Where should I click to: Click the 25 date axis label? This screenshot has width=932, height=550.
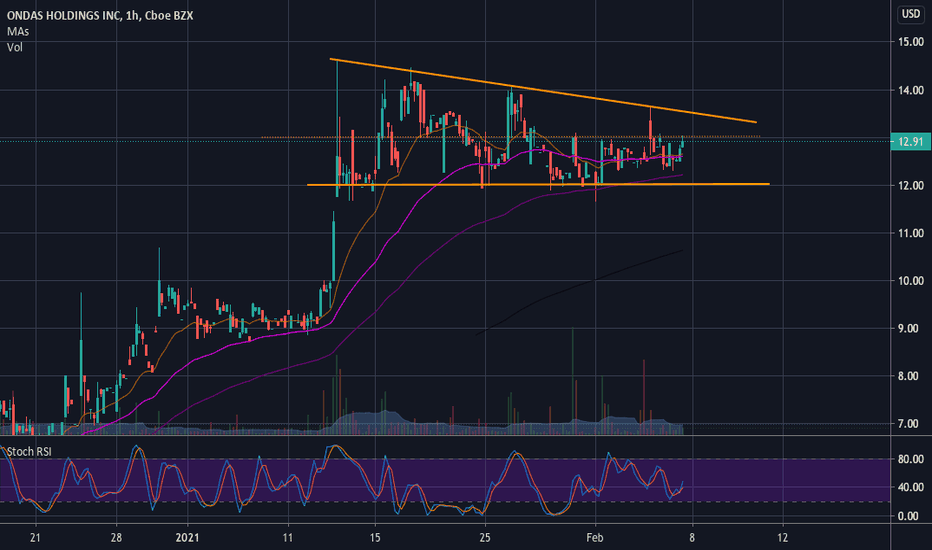point(485,538)
